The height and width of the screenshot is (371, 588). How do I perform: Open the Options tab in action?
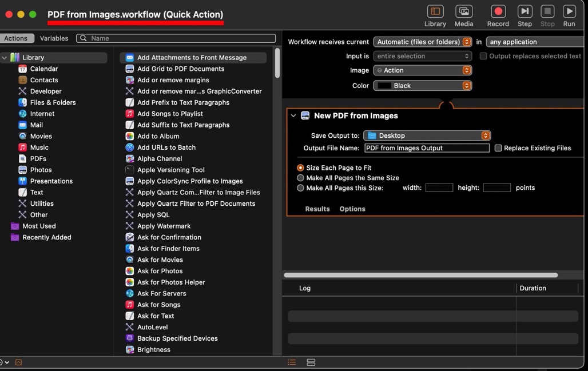pos(352,209)
